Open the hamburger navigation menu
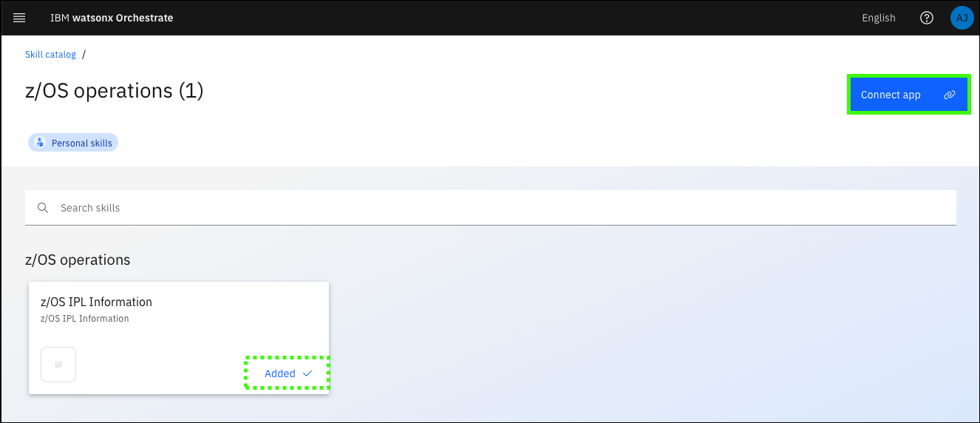 coord(19,18)
